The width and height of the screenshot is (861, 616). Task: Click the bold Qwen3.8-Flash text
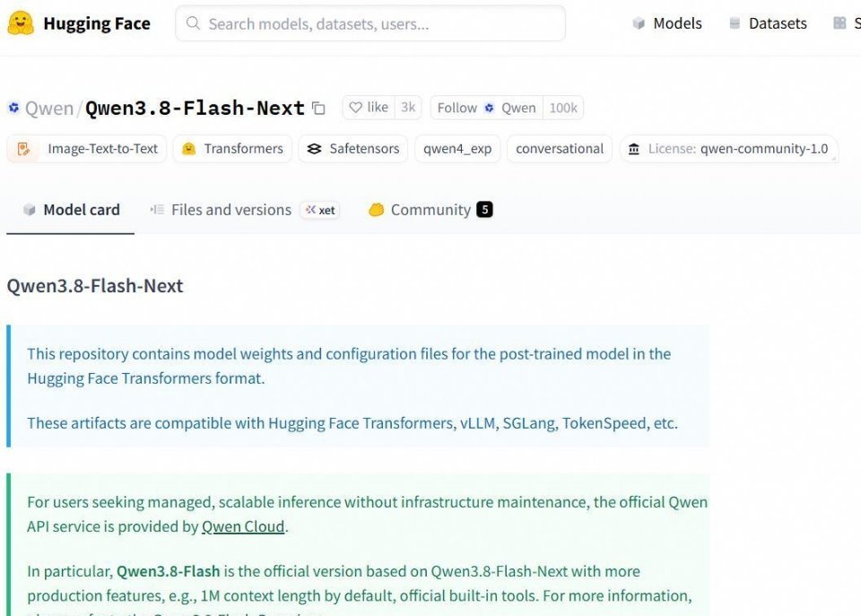pos(168,571)
